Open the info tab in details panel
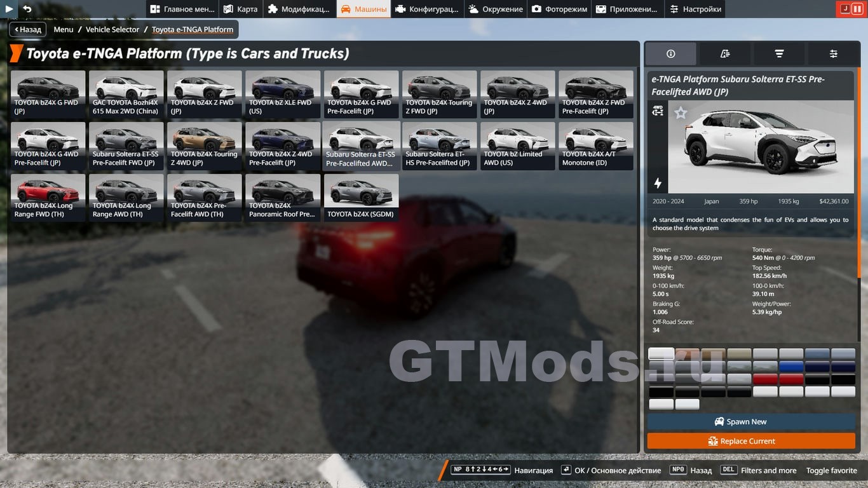 tap(670, 54)
